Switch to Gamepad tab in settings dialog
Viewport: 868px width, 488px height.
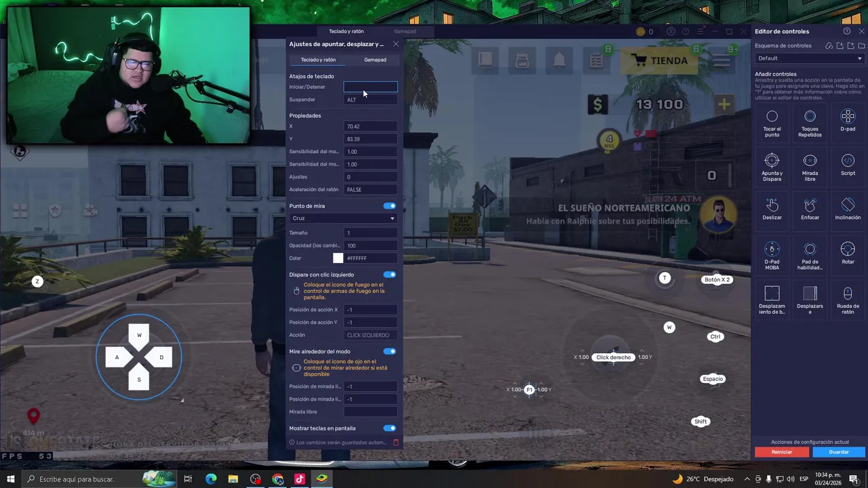(375, 60)
